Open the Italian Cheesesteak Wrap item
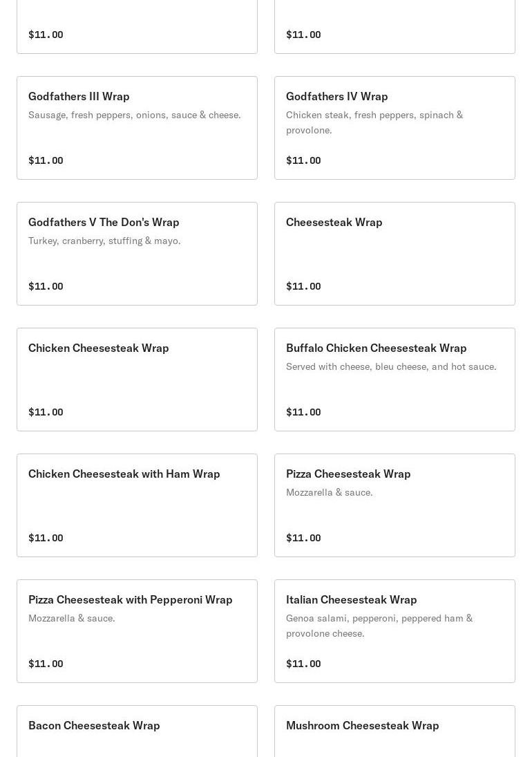Screen dimensions: 532x757 pos(351,599)
